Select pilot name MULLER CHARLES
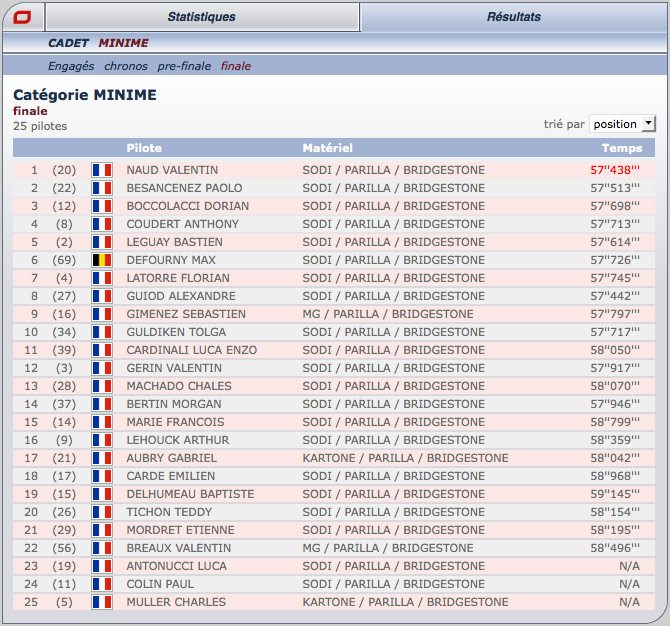Viewport: 670px width, 626px height. point(176,602)
